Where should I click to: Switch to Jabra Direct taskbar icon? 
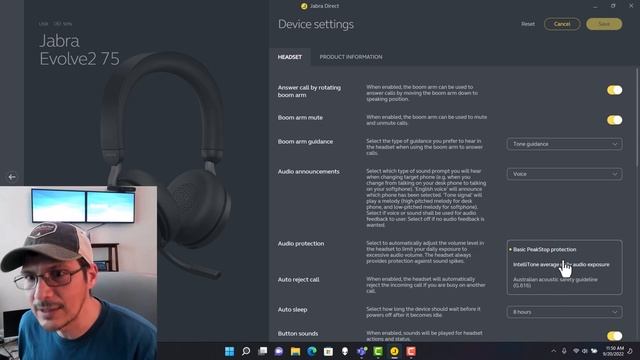point(394,351)
